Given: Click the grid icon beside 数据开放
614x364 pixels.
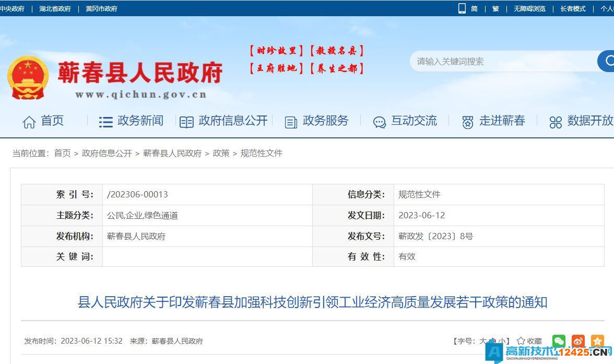Looking at the screenshot, I should click(x=556, y=122).
